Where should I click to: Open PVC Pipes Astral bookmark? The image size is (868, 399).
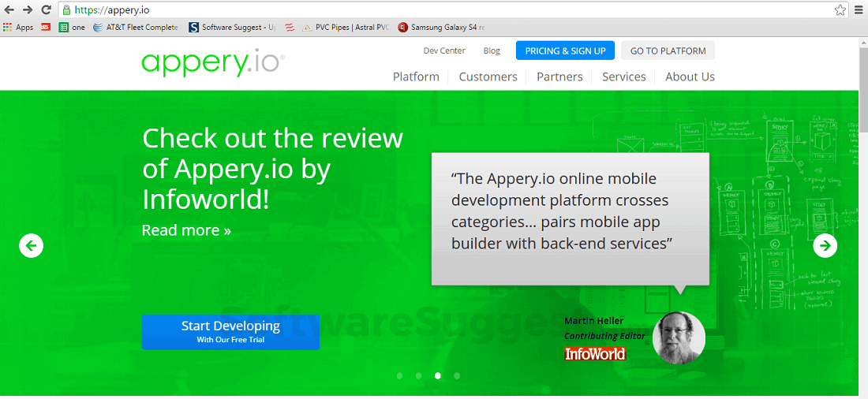[346, 27]
